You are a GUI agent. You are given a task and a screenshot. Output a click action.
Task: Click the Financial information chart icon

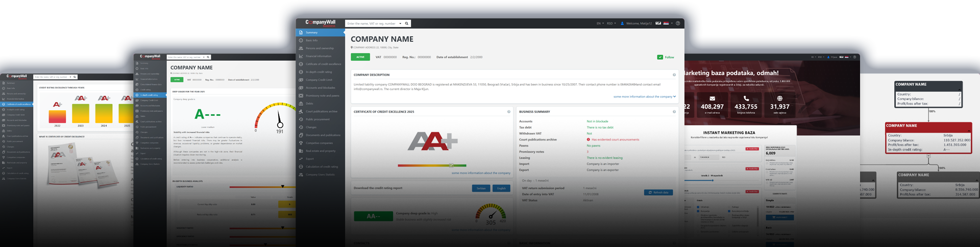(301, 56)
